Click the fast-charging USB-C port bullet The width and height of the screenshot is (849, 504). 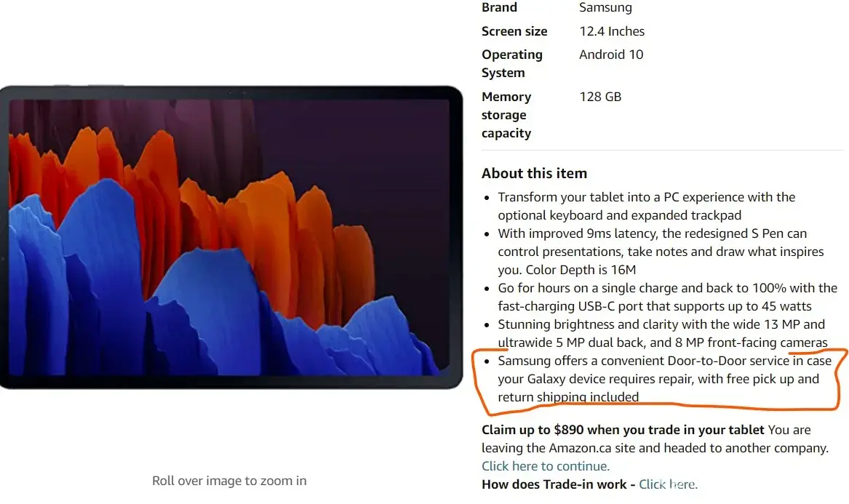668,297
